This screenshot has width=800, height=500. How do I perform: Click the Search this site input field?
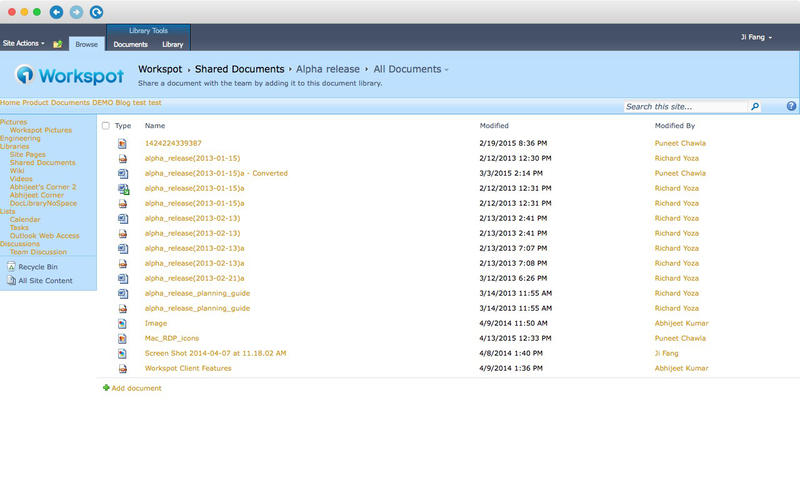[x=685, y=106]
